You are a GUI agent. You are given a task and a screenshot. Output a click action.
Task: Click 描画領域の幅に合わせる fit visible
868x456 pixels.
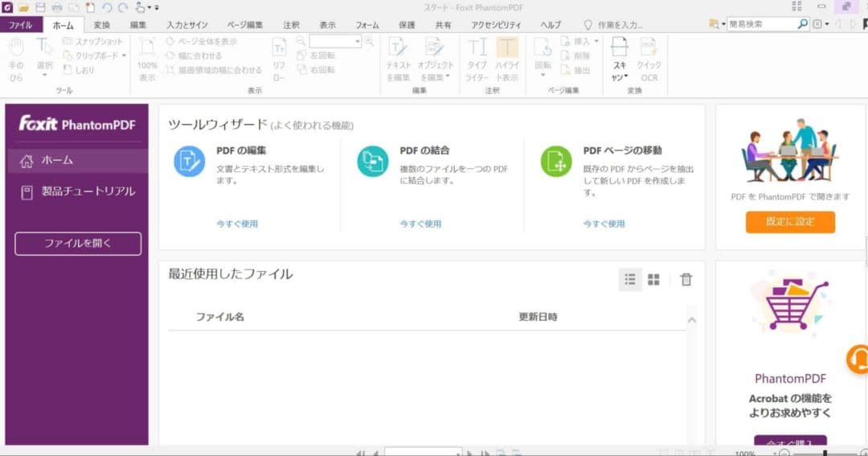213,70
